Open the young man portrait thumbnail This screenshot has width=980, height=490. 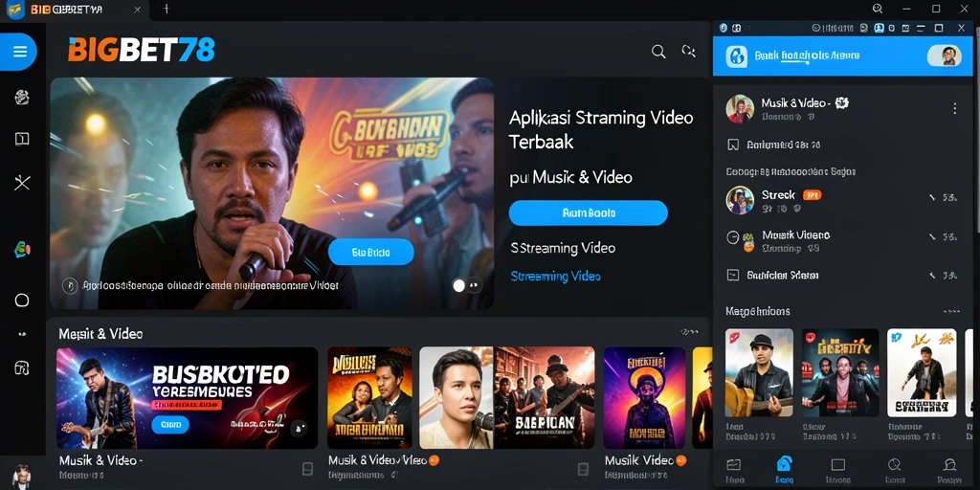coord(457,398)
